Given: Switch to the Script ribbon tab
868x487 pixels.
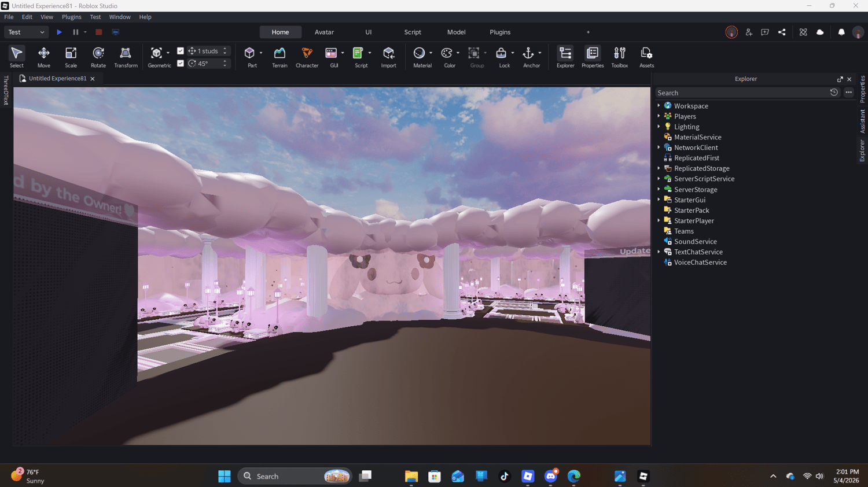Looking at the screenshot, I should pyautogui.click(x=413, y=32).
